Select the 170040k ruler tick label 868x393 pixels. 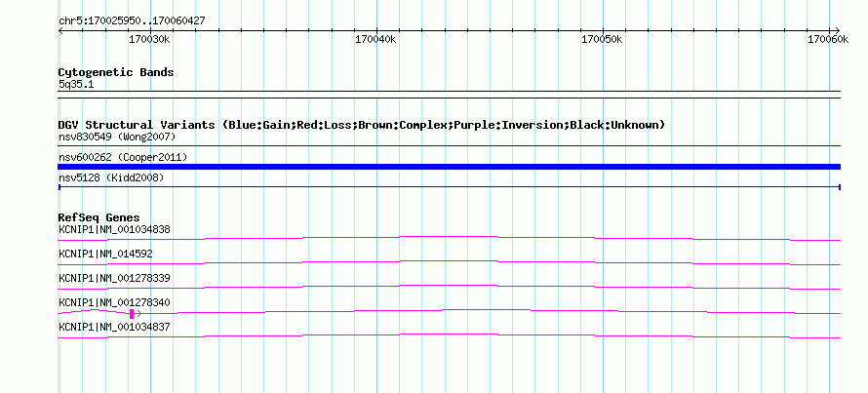click(x=375, y=39)
